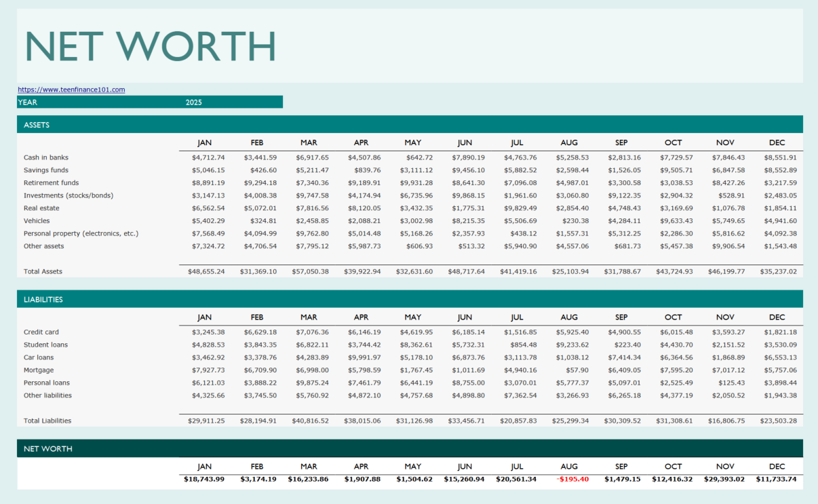Click the LIABILITIES section header banner

(x=43, y=299)
